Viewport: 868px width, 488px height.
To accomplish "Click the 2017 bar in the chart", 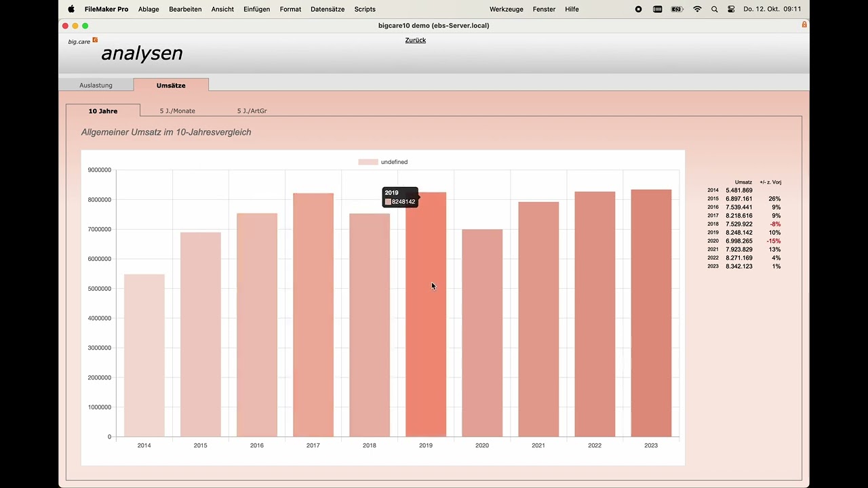I will coord(313,315).
